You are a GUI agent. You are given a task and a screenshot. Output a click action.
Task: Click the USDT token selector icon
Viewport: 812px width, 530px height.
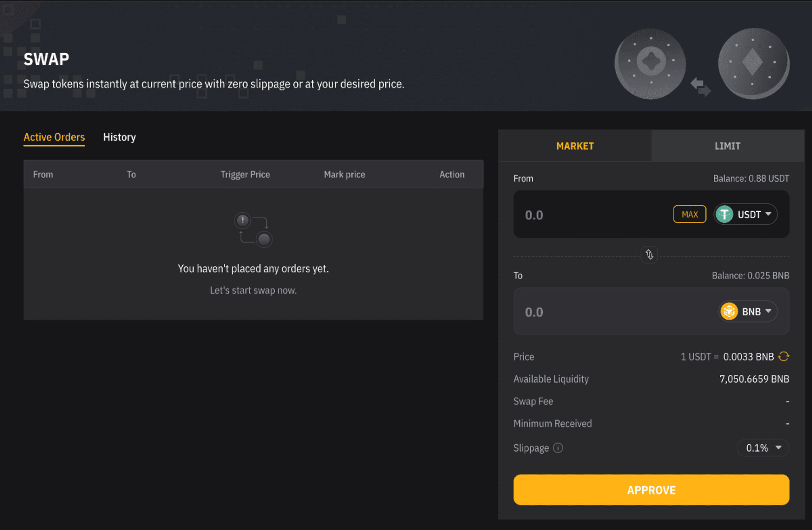click(x=744, y=214)
